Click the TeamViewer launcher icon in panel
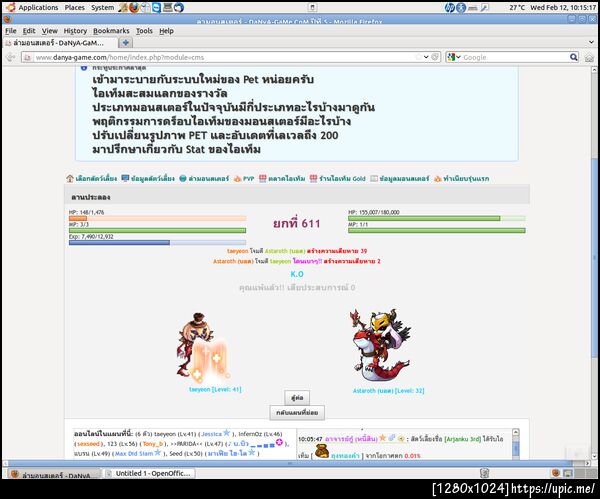600x499 pixels. (156, 7)
